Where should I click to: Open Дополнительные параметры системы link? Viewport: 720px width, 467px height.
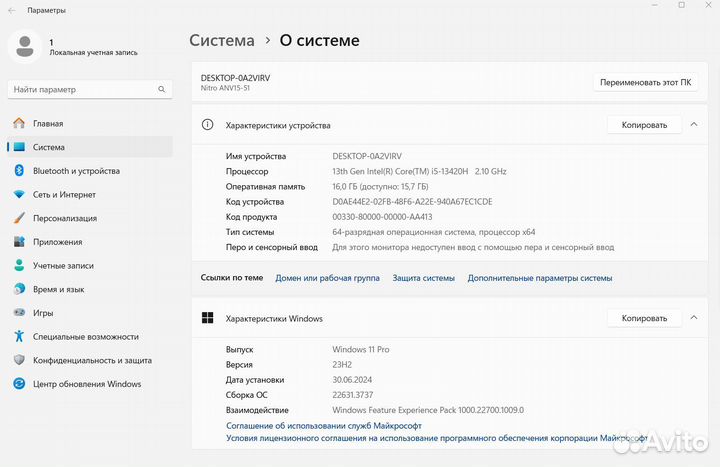[540, 278]
